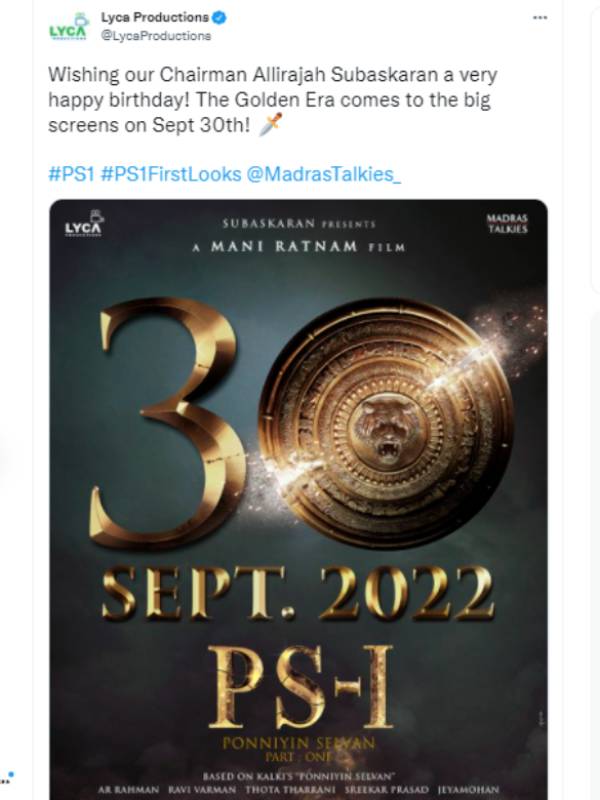Click the Ponniyin Selvan Part One subtitle
Viewport: 600px width, 800px height.
click(299, 744)
